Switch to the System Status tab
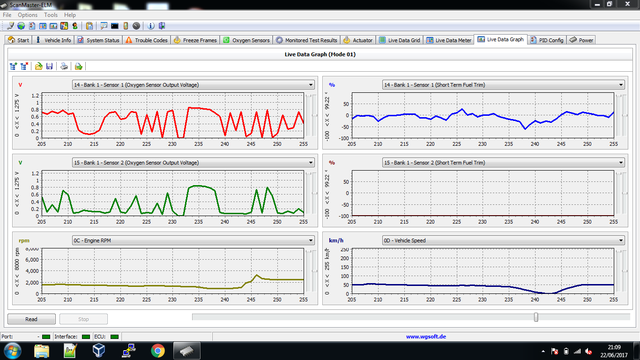 tap(98, 40)
